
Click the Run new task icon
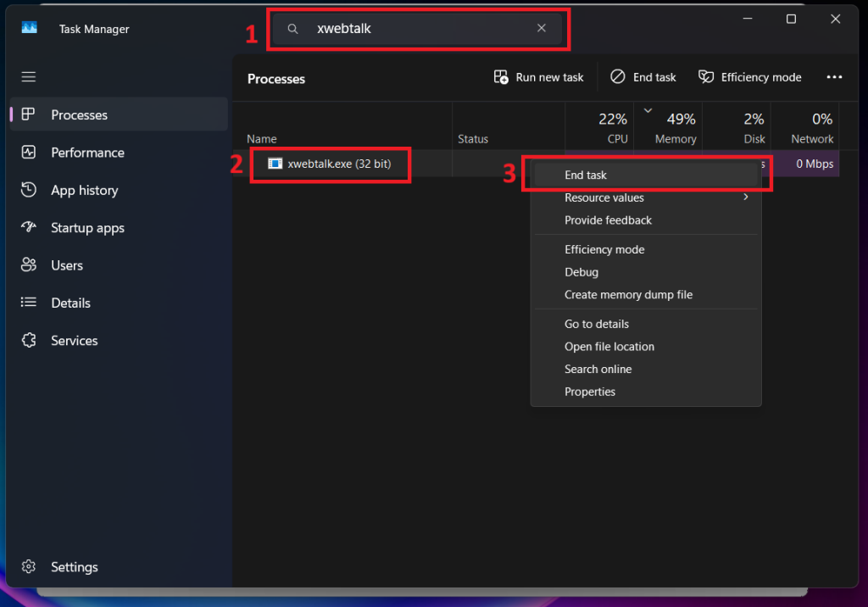click(501, 77)
